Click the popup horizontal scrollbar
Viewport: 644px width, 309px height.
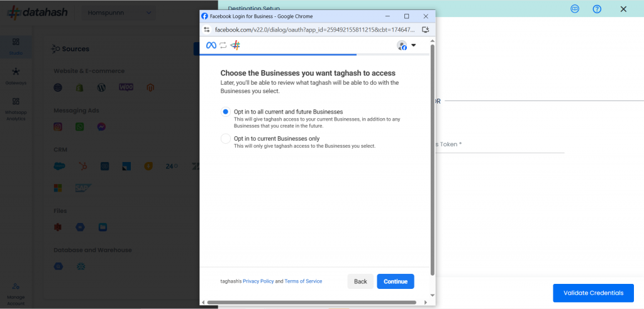(311, 303)
